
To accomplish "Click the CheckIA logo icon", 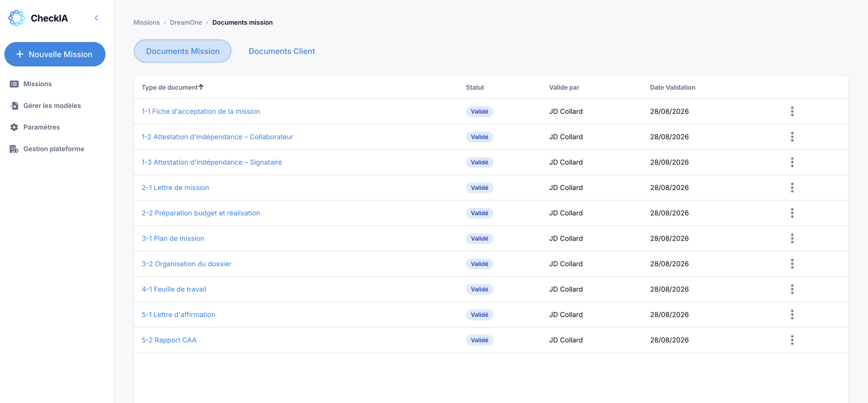I will (16, 18).
